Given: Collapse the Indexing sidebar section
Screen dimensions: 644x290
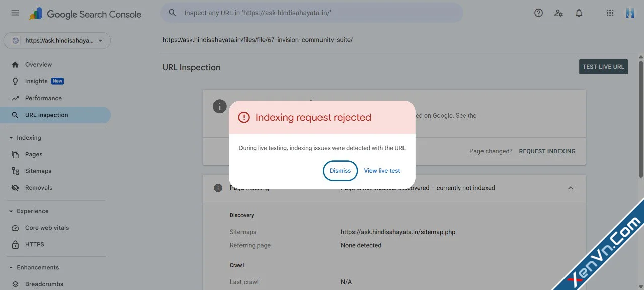Looking at the screenshot, I should (x=11, y=138).
